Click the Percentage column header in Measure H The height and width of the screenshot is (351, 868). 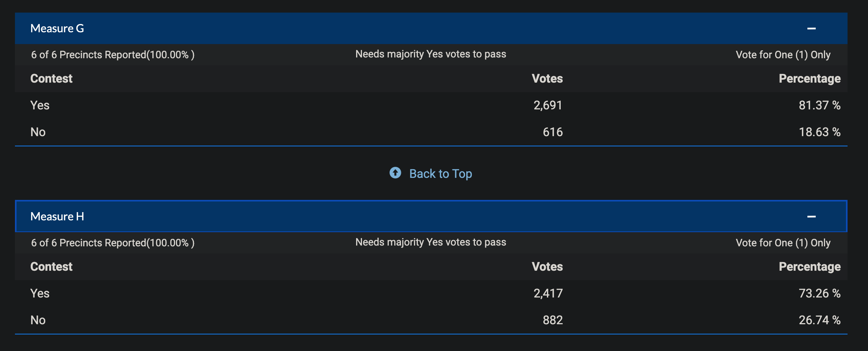coord(810,267)
